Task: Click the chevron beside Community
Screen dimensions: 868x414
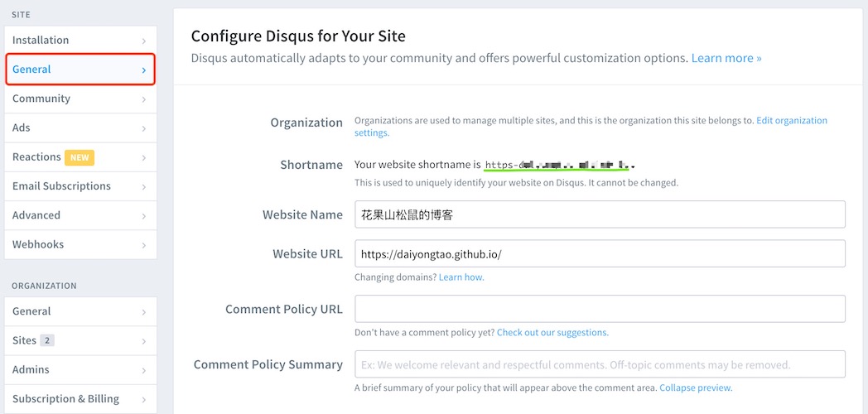Action: click(x=144, y=99)
